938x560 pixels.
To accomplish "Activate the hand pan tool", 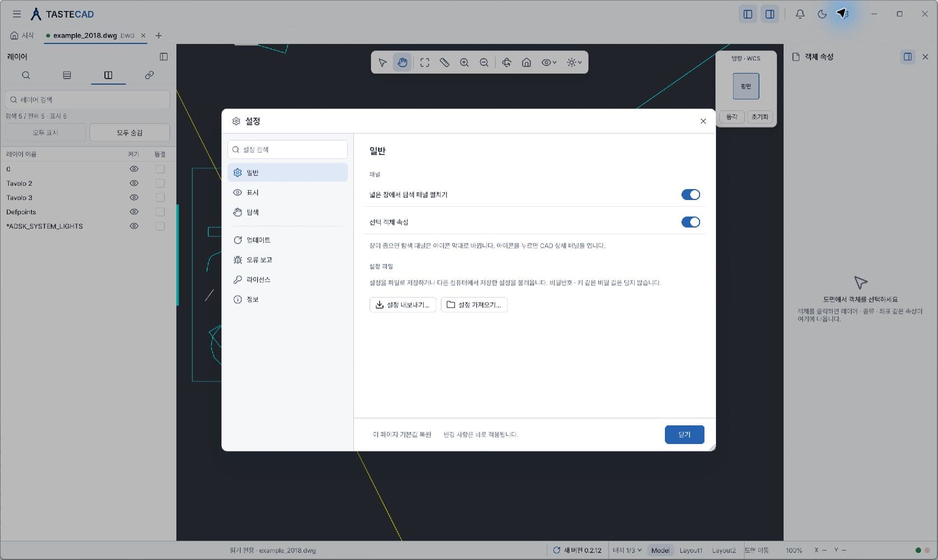I will tap(402, 63).
